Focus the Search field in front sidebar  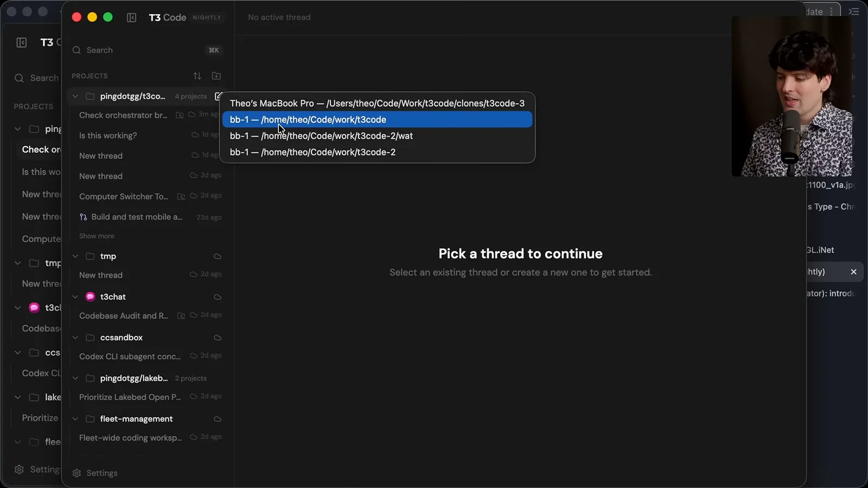(146, 50)
